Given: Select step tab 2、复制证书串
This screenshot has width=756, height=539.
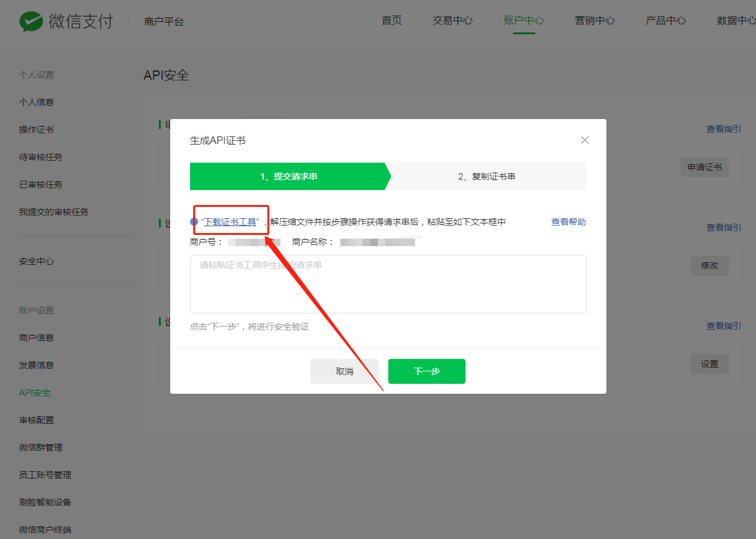Looking at the screenshot, I should (x=487, y=176).
